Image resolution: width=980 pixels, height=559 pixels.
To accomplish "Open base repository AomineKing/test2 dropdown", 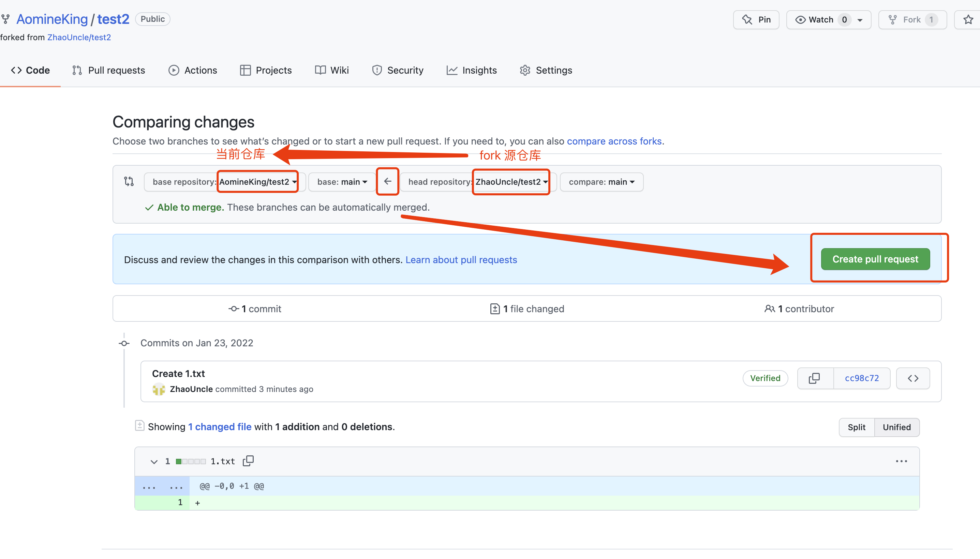I will click(x=257, y=182).
